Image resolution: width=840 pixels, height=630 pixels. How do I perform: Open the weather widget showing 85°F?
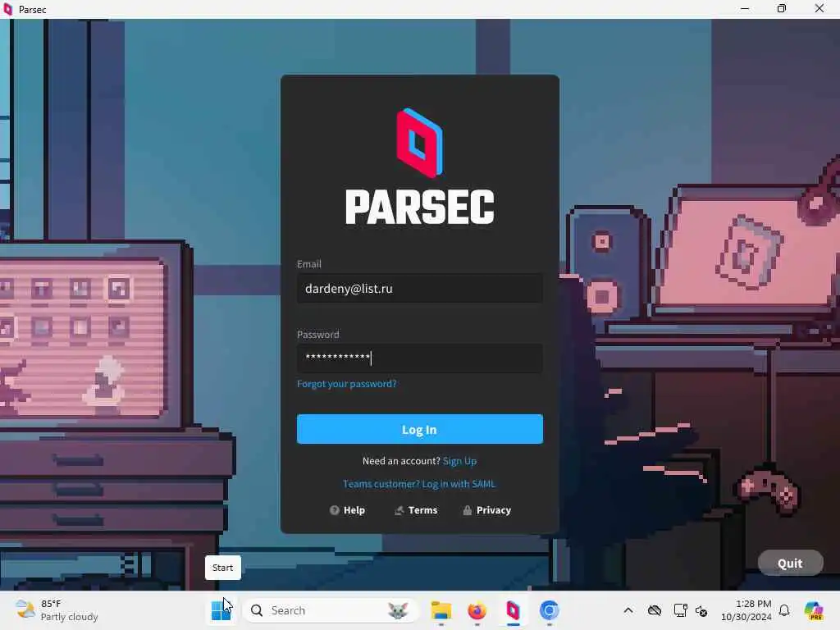[x=57, y=610]
